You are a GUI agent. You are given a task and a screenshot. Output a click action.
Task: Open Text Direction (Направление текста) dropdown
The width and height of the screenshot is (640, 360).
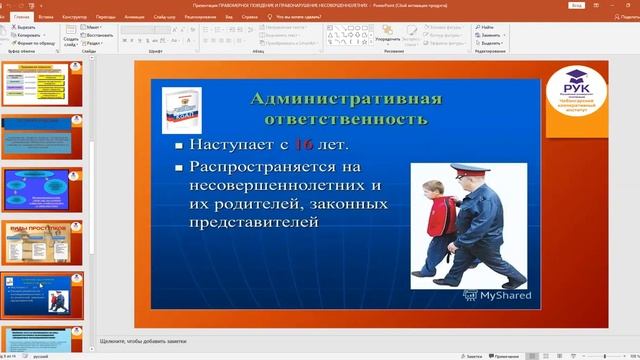click(284, 27)
